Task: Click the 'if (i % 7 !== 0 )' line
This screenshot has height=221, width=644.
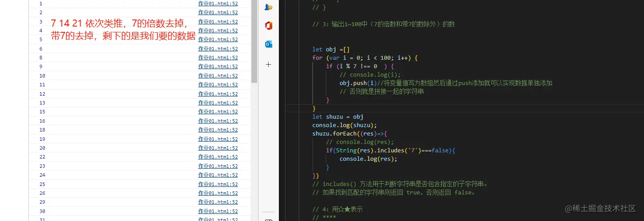Action: tap(360, 66)
